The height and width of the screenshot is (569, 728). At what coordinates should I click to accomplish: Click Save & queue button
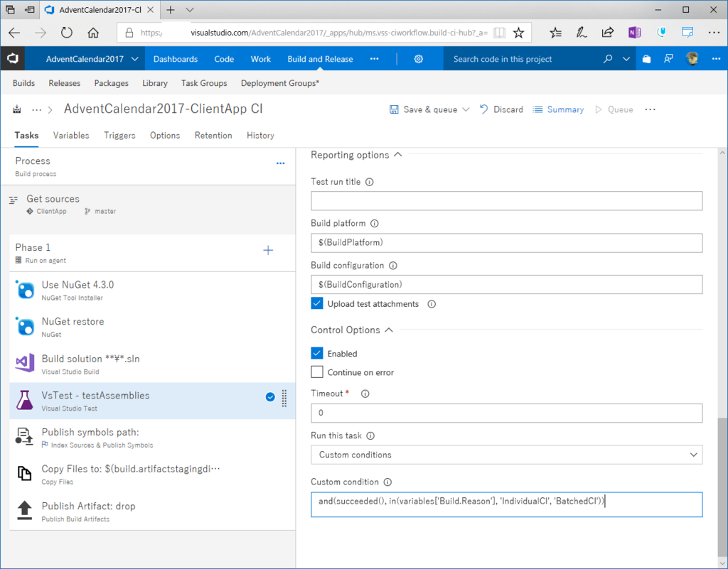point(423,109)
